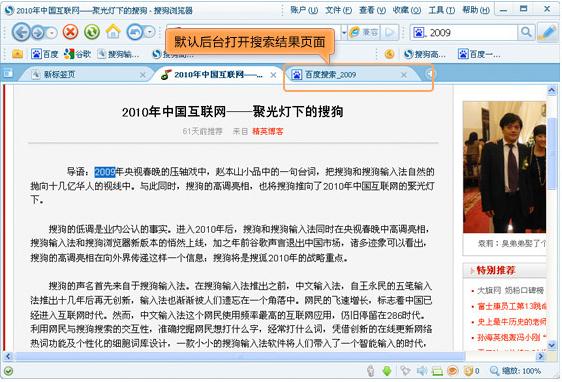Open the 工具 menu

point(442,10)
